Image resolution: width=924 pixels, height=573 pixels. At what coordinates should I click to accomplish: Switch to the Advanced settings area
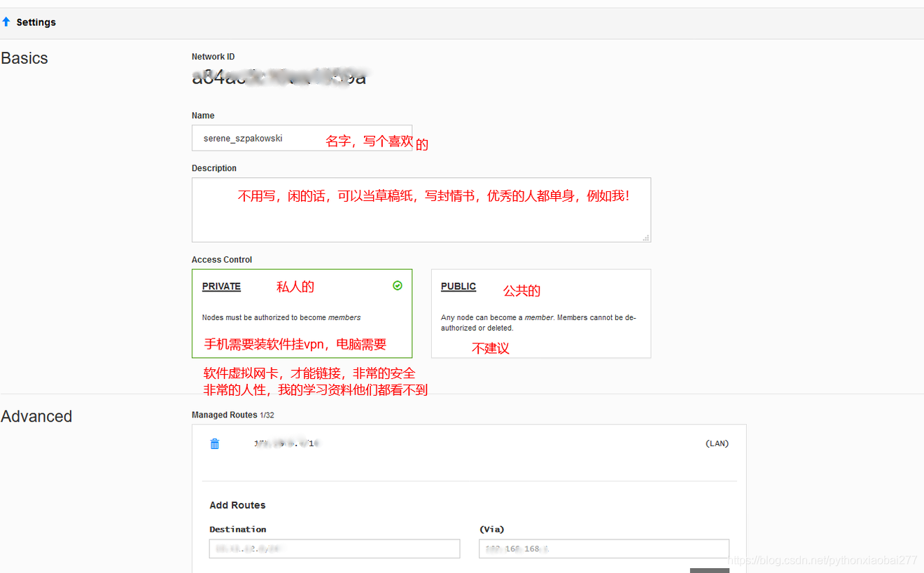point(36,416)
